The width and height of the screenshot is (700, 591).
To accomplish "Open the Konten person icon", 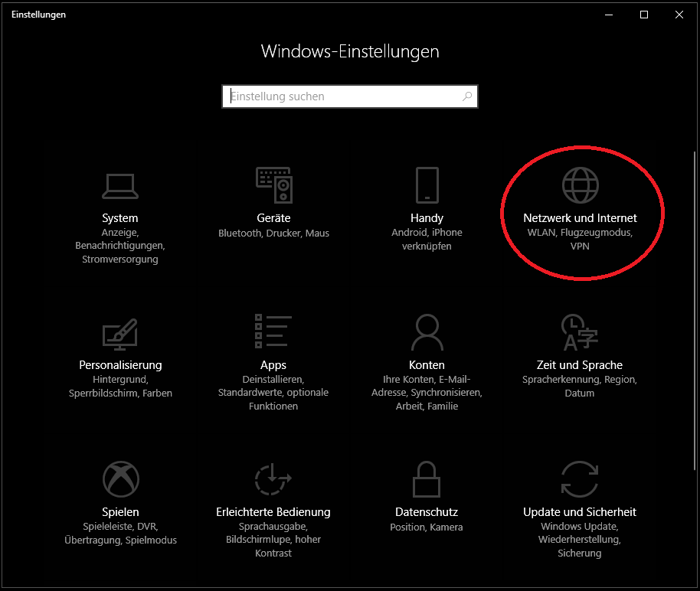I will 427,332.
